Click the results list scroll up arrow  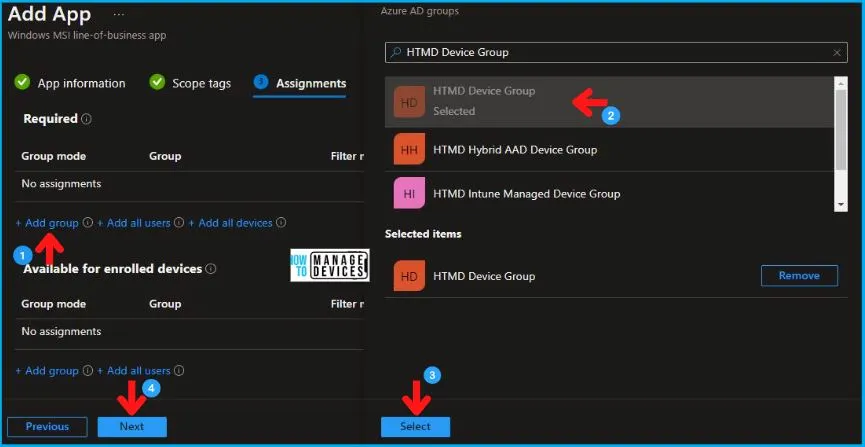pos(841,83)
